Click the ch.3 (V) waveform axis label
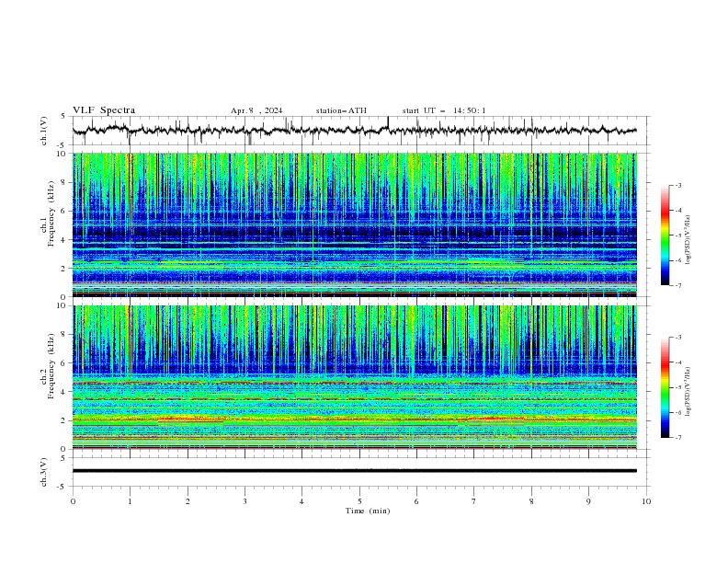 tap(44, 472)
